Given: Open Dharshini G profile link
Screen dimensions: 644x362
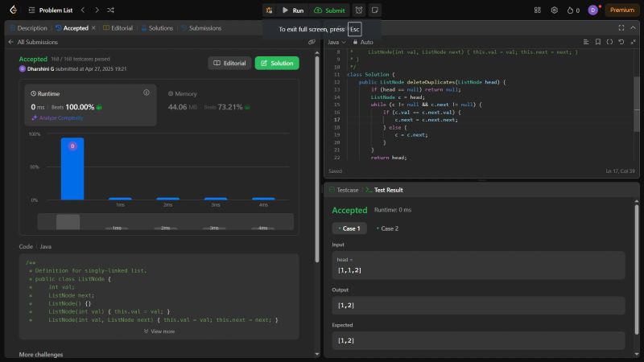Looking at the screenshot, I should pyautogui.click(x=41, y=69).
